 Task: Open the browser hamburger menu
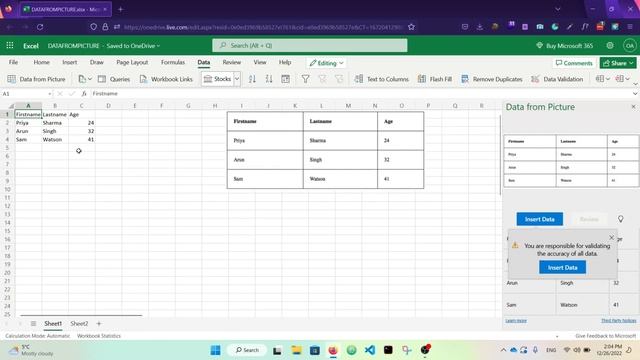tap(630, 27)
